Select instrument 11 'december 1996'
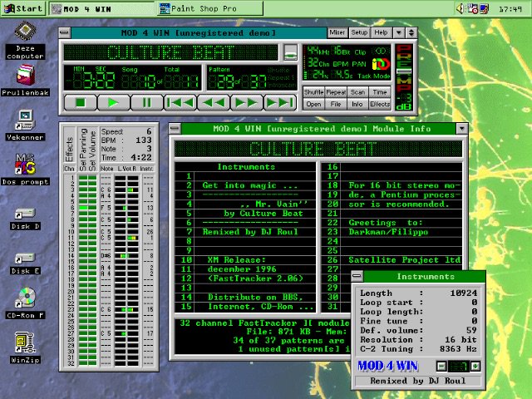This screenshot has height=399, width=532. pos(245,269)
